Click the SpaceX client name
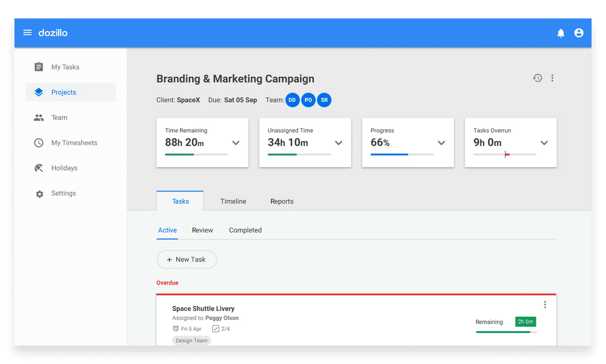Image resolution: width=606 pixels, height=364 pixels. click(x=188, y=100)
